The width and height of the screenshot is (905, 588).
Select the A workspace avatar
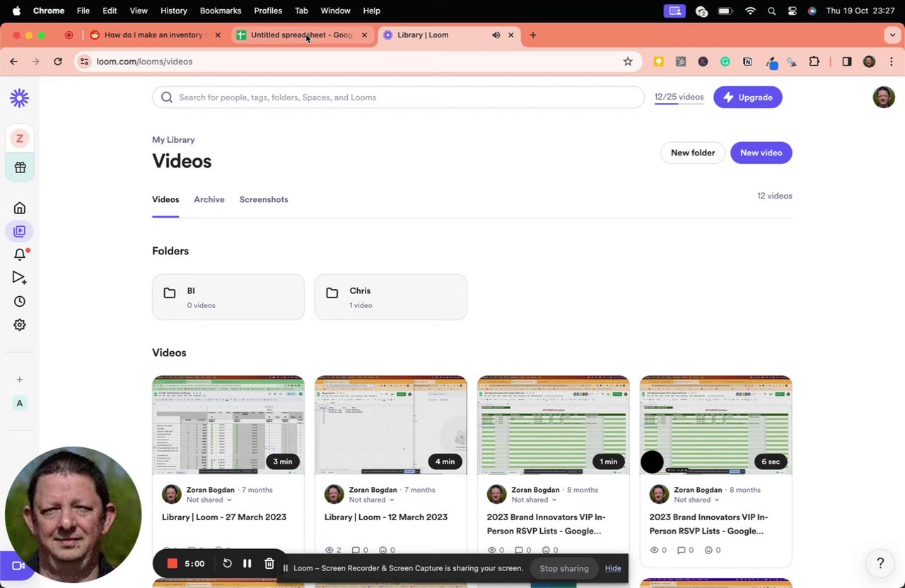tap(20, 404)
